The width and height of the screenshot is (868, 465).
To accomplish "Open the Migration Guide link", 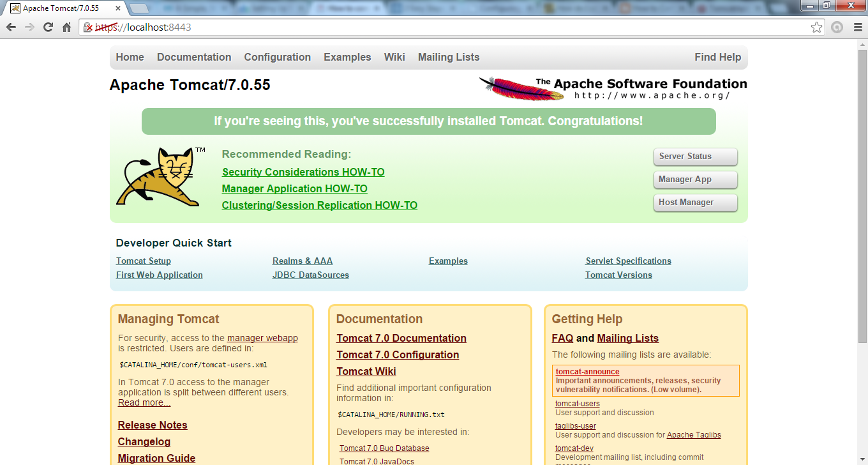I will [x=156, y=458].
